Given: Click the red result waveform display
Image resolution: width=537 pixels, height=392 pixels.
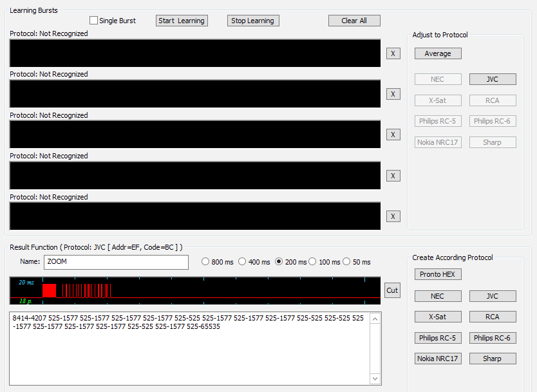Looking at the screenshot, I should click(195, 291).
